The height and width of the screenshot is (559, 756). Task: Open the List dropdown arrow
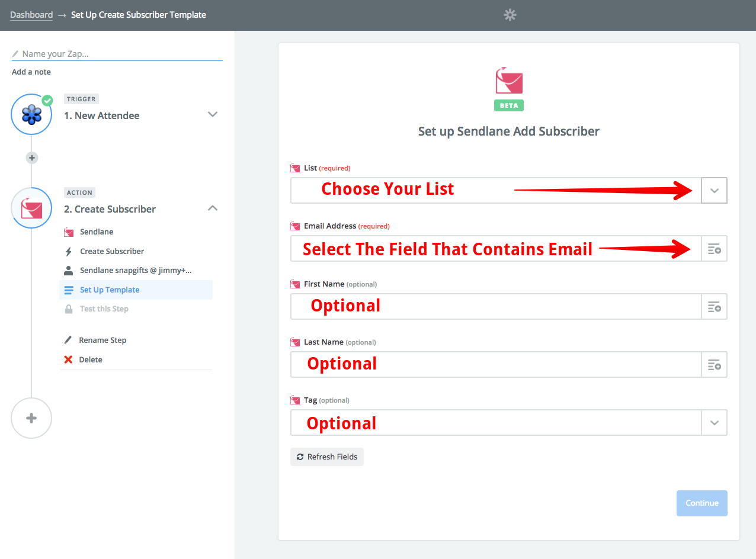[x=714, y=191]
